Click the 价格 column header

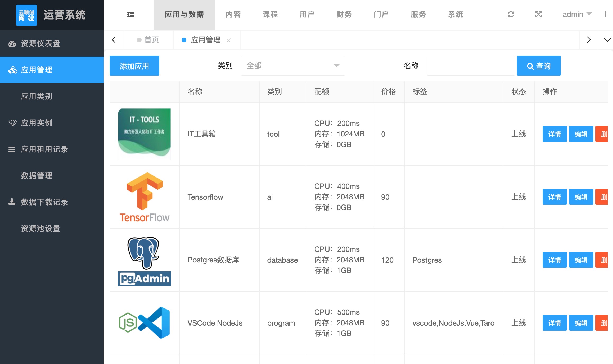click(x=389, y=92)
